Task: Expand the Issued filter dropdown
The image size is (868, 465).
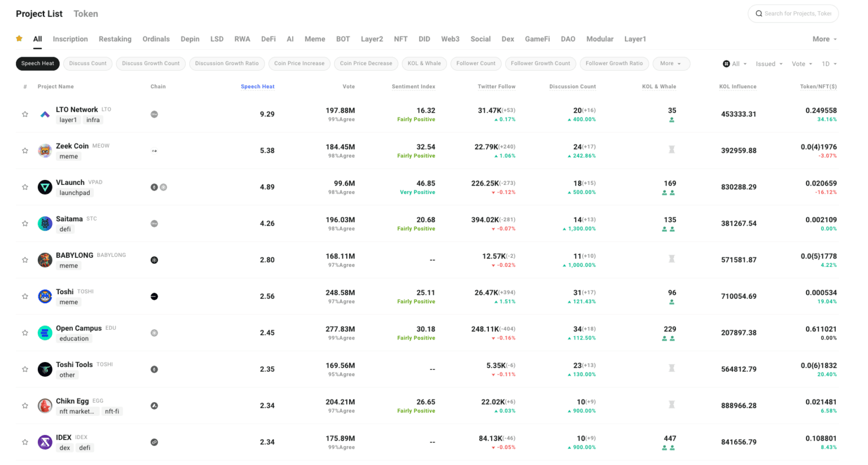Action: tap(769, 64)
